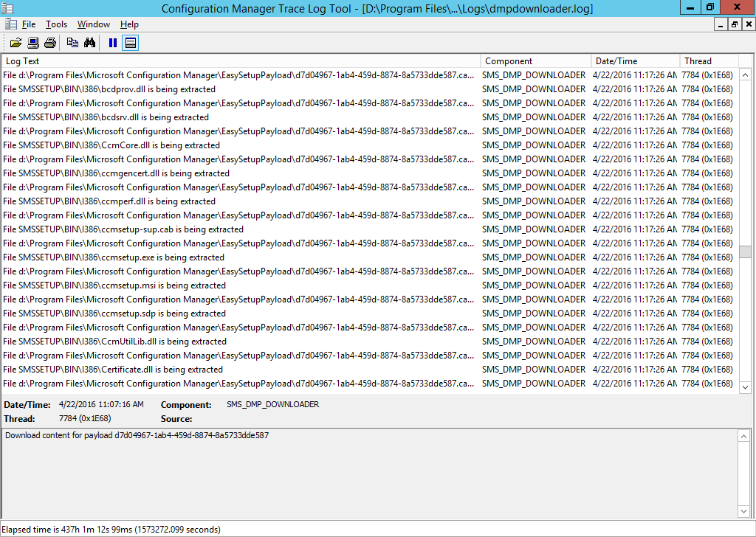The height and width of the screenshot is (537, 756).
Task: Click the Thread column header
Action: (x=709, y=61)
